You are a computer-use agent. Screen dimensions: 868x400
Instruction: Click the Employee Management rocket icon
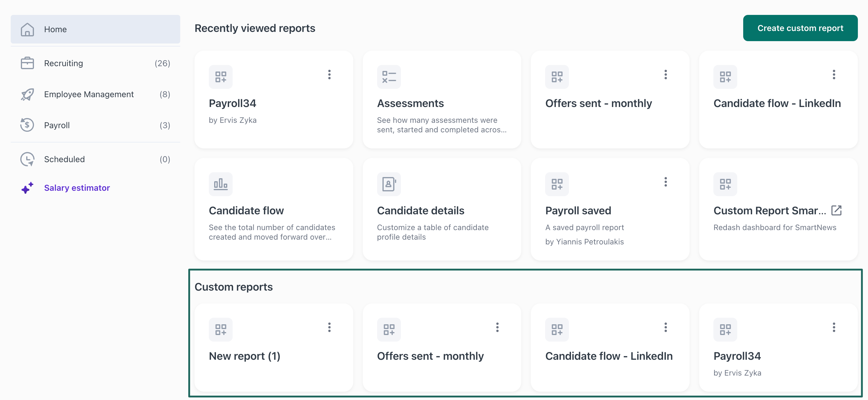27,94
